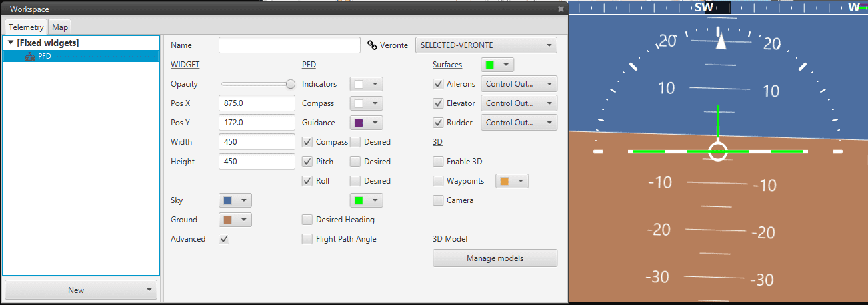
Task: Click the WIDGET section heading
Action: click(185, 65)
